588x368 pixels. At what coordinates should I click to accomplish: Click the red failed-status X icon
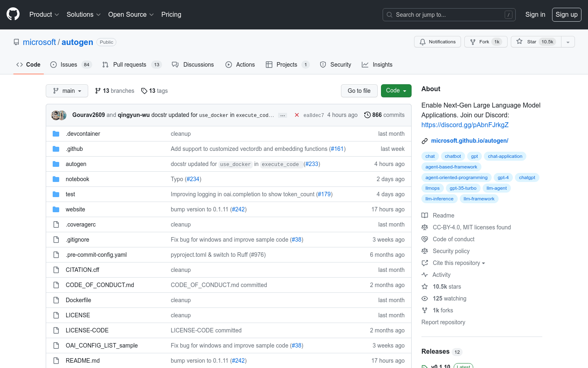[x=297, y=115]
